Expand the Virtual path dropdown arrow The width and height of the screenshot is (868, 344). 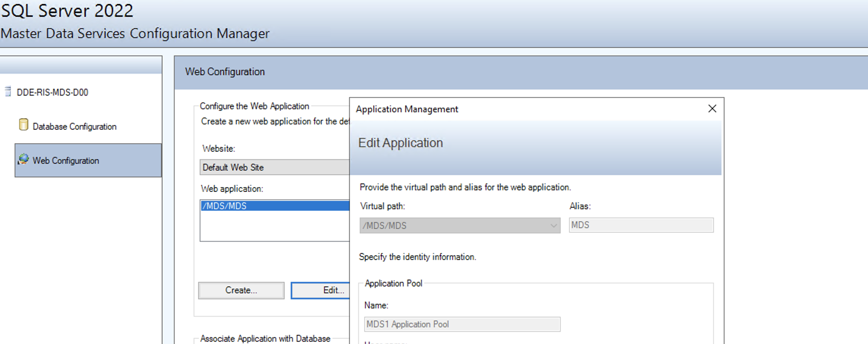554,225
